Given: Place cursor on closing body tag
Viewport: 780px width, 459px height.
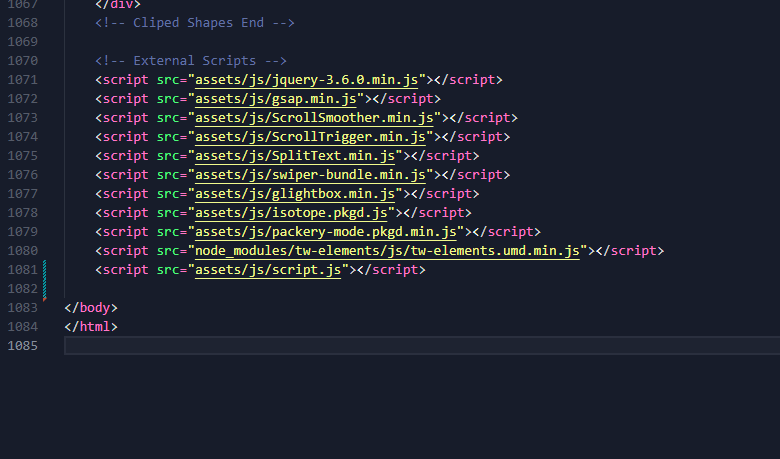Looking at the screenshot, I should [x=91, y=308].
